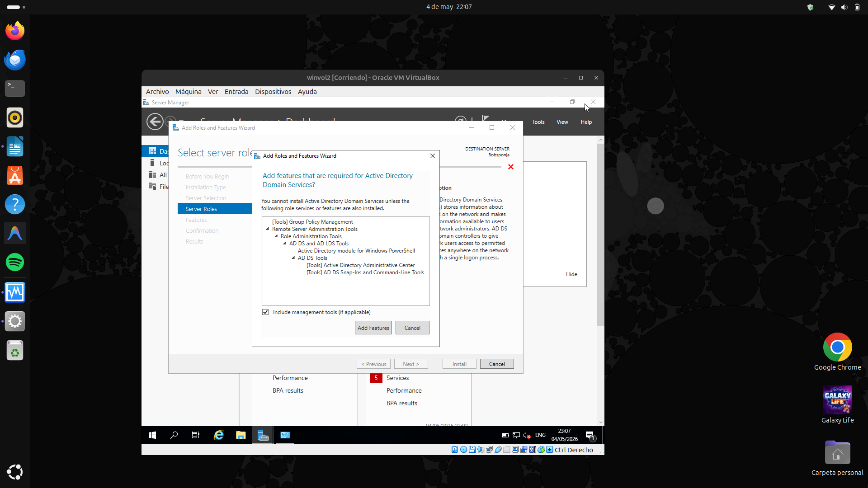Open the Terminal from the dock
868x488 pixels.
pos(15,89)
